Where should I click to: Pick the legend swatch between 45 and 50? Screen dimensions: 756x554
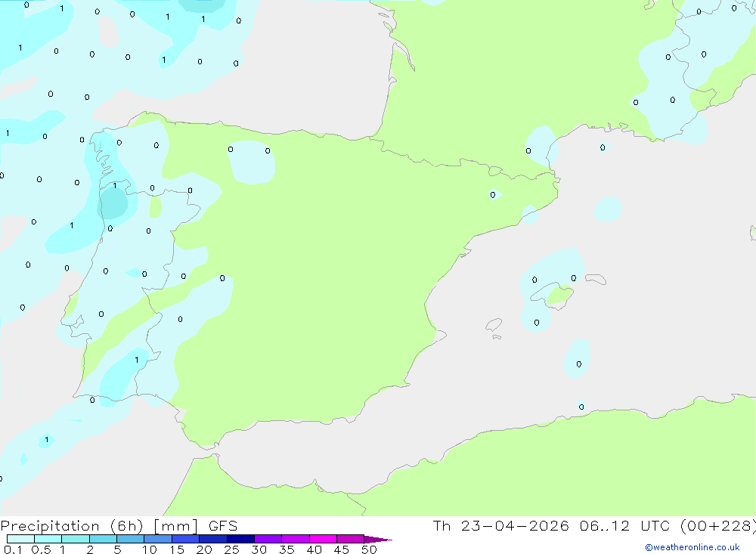(x=351, y=539)
